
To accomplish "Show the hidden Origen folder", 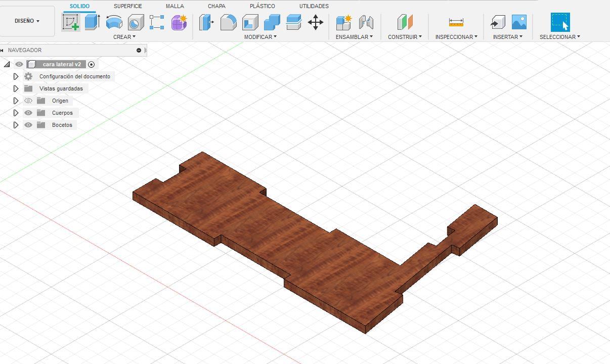I will 28,101.
